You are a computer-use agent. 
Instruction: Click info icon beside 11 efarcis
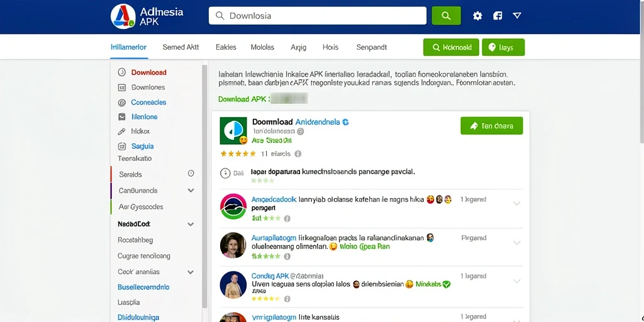(x=298, y=153)
